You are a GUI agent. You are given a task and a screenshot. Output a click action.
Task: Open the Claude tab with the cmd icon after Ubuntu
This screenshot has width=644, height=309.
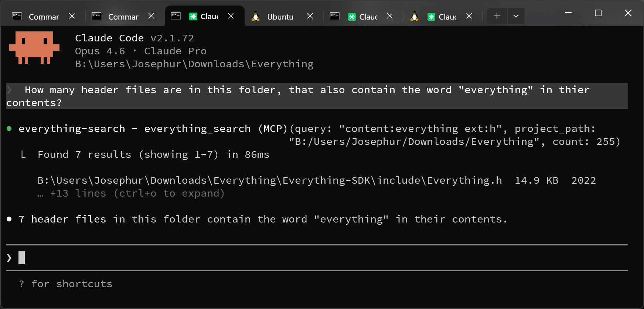(363, 17)
